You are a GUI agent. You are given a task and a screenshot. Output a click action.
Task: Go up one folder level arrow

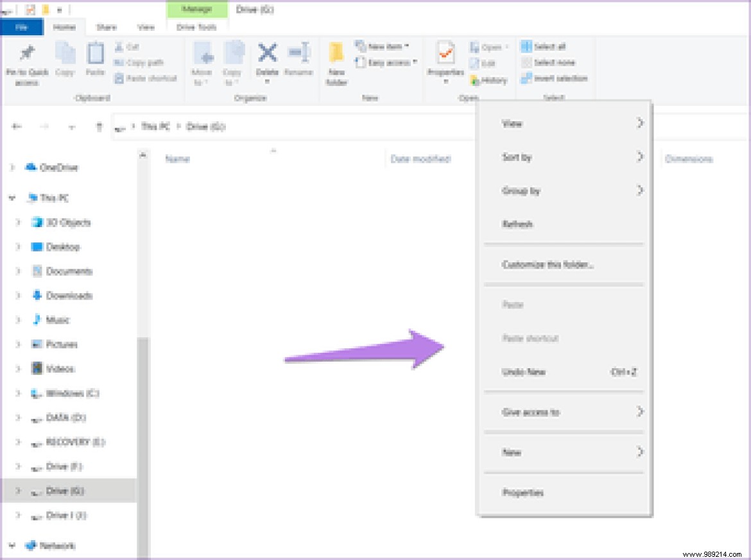click(x=99, y=127)
